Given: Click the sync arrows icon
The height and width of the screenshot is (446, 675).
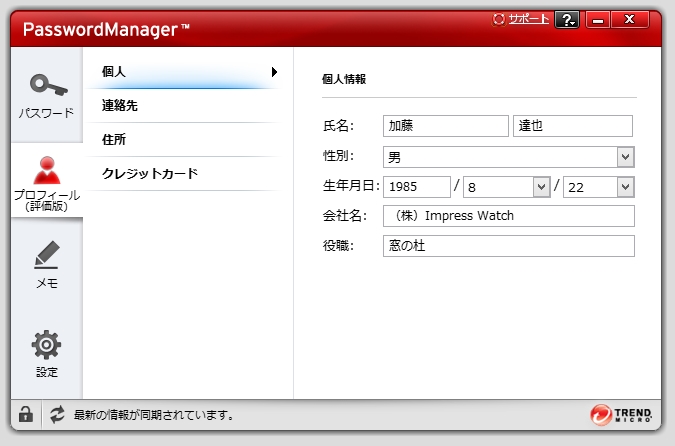Looking at the screenshot, I should click(57, 415).
